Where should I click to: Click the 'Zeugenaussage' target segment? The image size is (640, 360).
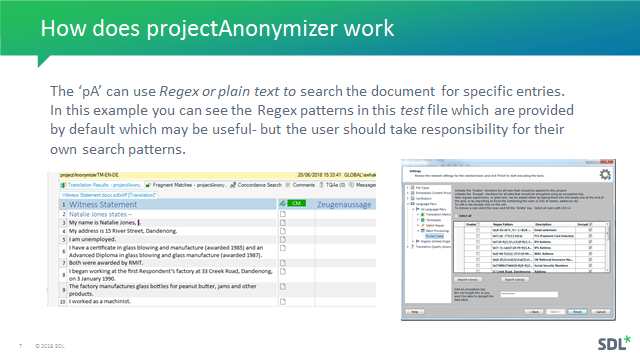344,204
